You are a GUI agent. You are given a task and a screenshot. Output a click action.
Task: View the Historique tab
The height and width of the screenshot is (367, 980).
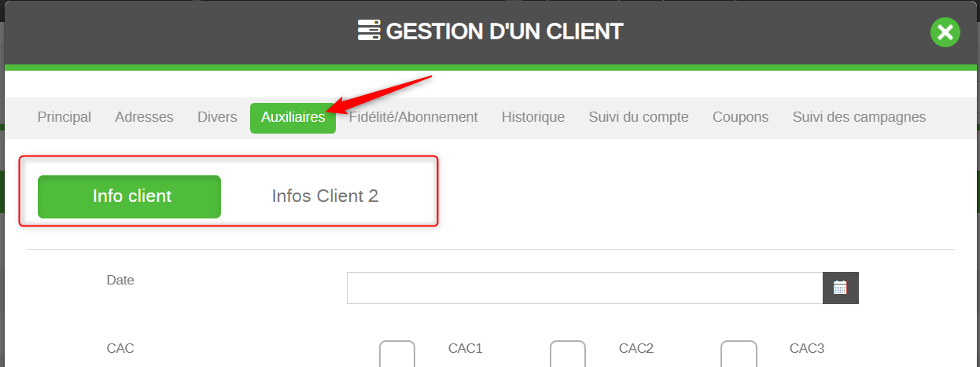(533, 117)
